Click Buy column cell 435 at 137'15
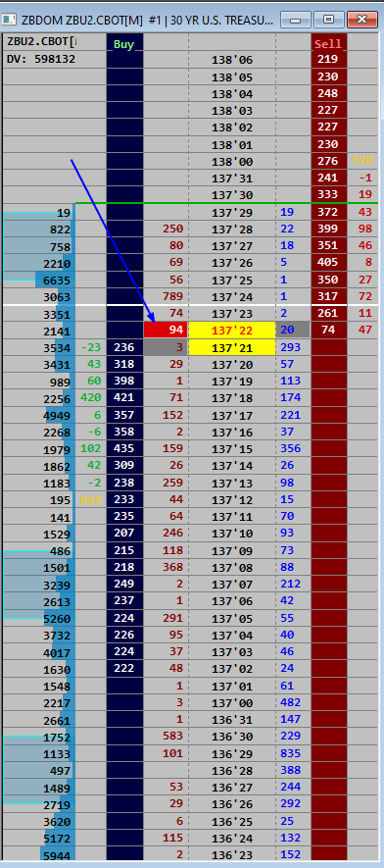384x868 pixels. coord(124,448)
